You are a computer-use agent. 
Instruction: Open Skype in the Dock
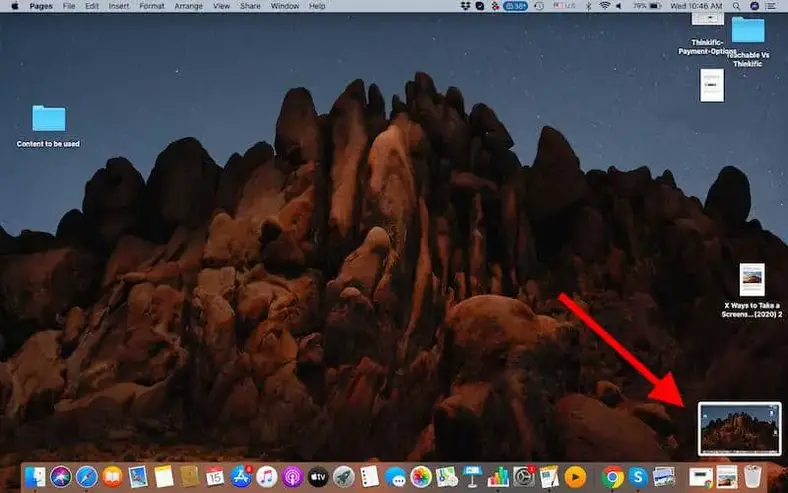638,476
